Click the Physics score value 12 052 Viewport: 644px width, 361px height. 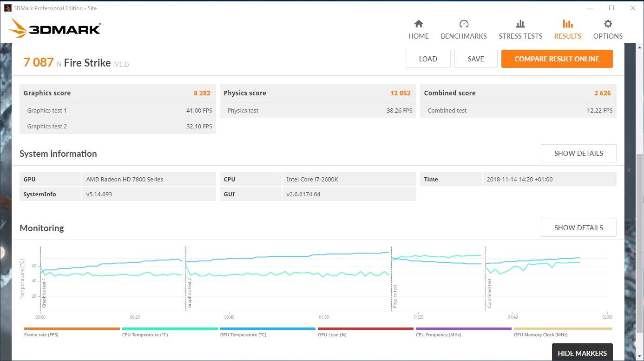click(401, 93)
